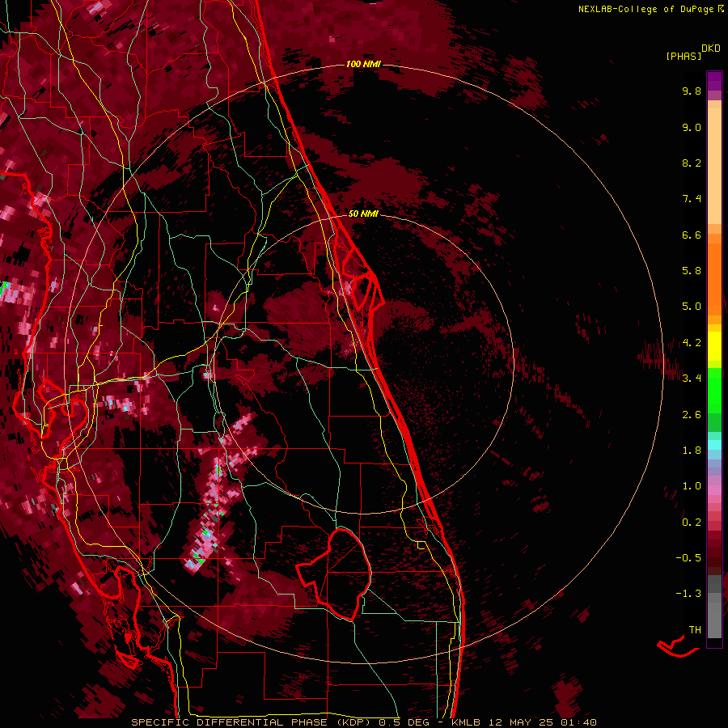Click the cyan segment of the color bar

click(714, 445)
